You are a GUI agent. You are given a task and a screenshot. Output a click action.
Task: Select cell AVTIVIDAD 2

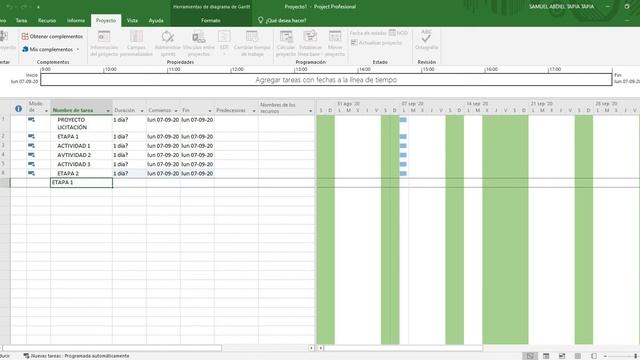82,155
